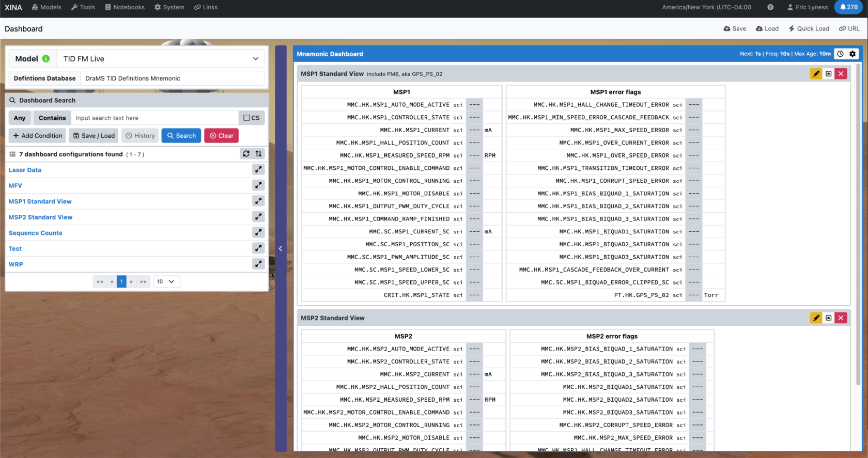This screenshot has height=458, width=868.
Task: Open the 278 notifications bell
Action: pos(849,7)
